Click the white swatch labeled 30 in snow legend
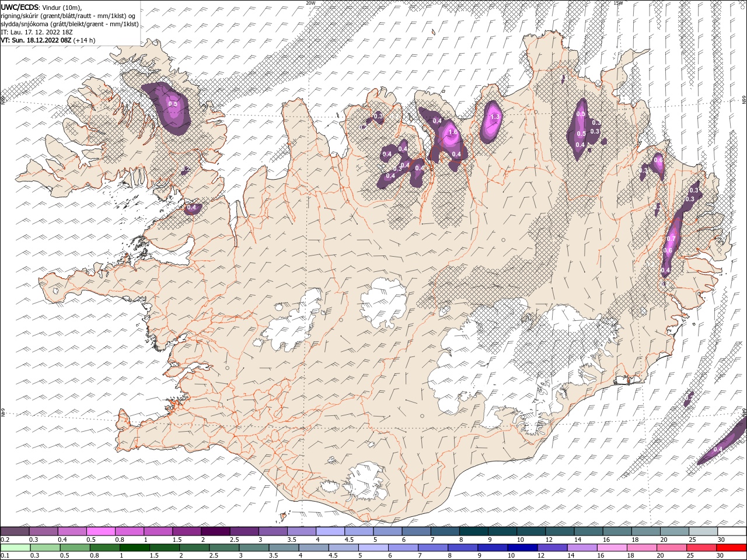Screen dimensions: 747x560 (732, 531)
